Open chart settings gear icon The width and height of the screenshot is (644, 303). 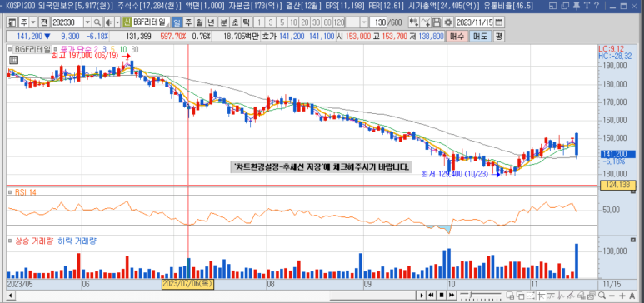coord(447,22)
